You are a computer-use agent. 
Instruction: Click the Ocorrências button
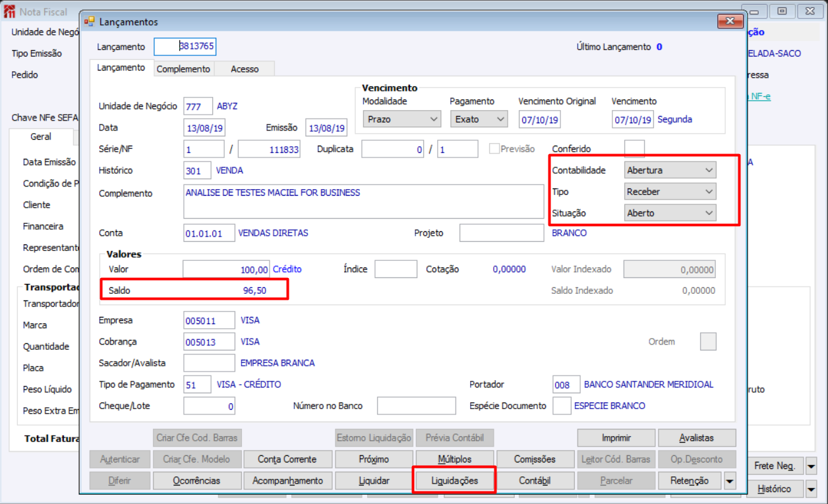[196, 481]
